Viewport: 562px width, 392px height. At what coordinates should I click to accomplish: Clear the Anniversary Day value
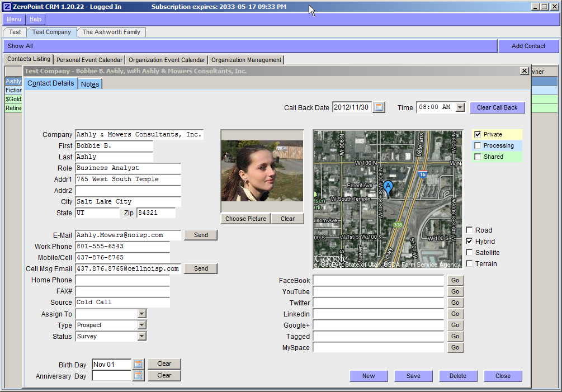pyautogui.click(x=164, y=375)
